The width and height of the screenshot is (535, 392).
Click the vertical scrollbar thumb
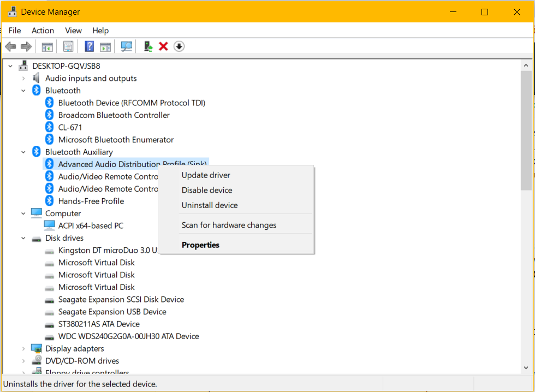pyautogui.click(x=526, y=130)
